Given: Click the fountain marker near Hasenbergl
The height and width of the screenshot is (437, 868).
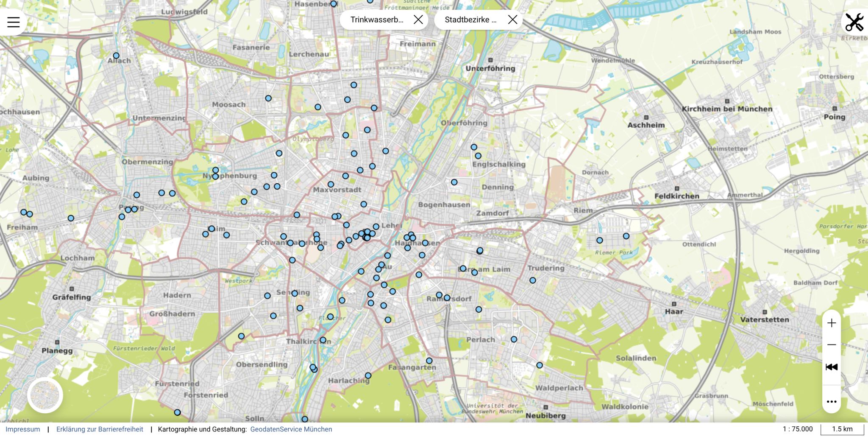Looking at the screenshot, I should [x=334, y=4].
